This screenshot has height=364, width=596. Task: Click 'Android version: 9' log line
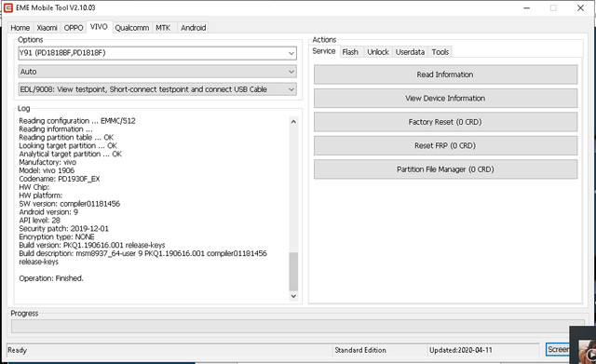pos(48,212)
